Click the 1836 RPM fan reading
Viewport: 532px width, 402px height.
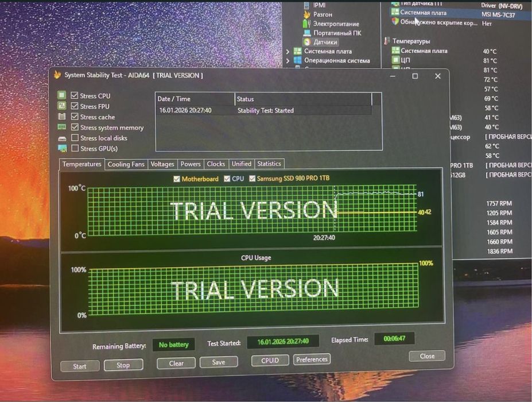tap(499, 252)
